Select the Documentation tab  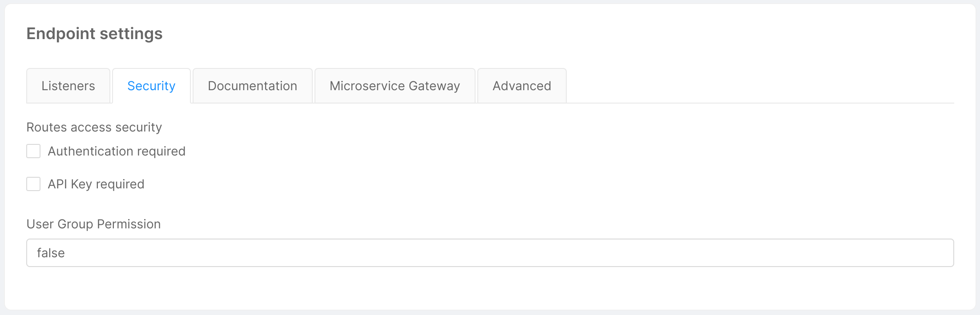point(252,85)
